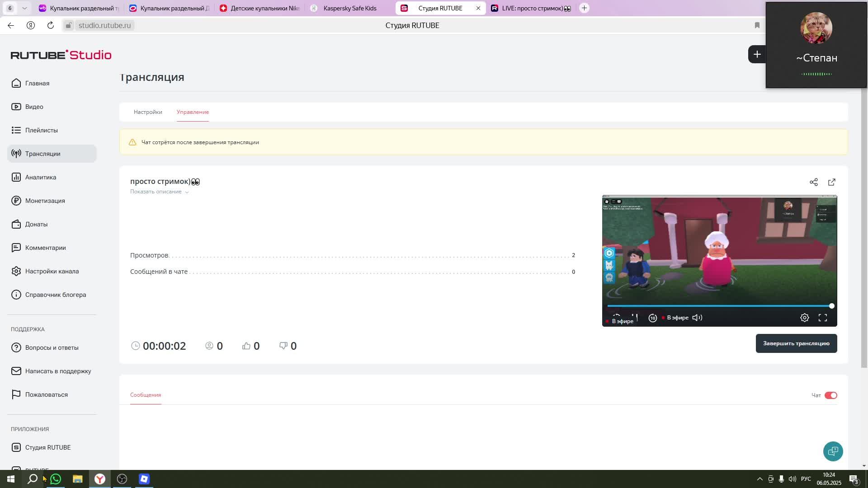Switch to Kaspersky Safe Kids tab
Image resolution: width=868 pixels, height=488 pixels.
[x=349, y=8]
